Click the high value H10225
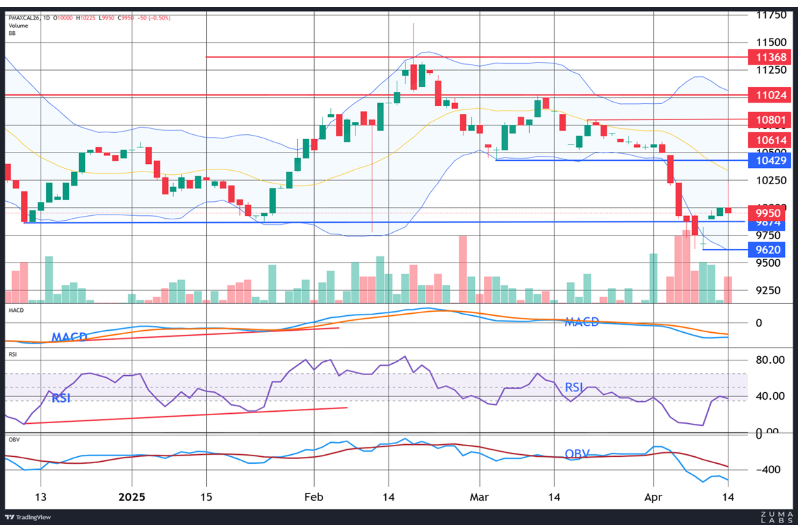 click(x=86, y=18)
